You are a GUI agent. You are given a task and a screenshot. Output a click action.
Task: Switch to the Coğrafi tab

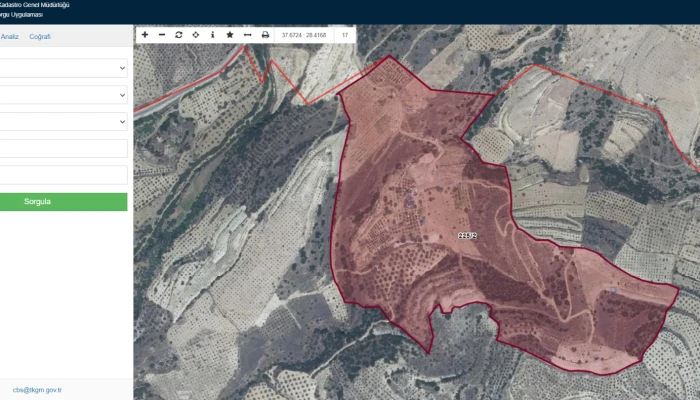pos(40,36)
